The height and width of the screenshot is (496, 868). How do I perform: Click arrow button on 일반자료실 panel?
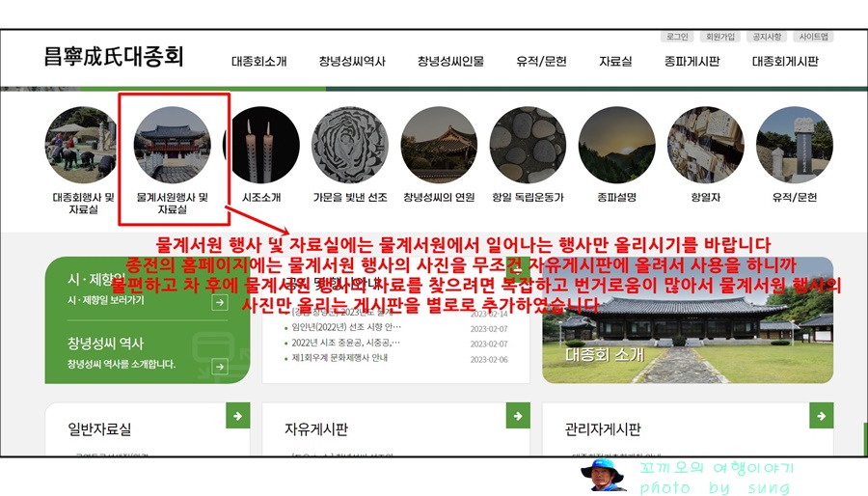pyautogui.click(x=238, y=416)
